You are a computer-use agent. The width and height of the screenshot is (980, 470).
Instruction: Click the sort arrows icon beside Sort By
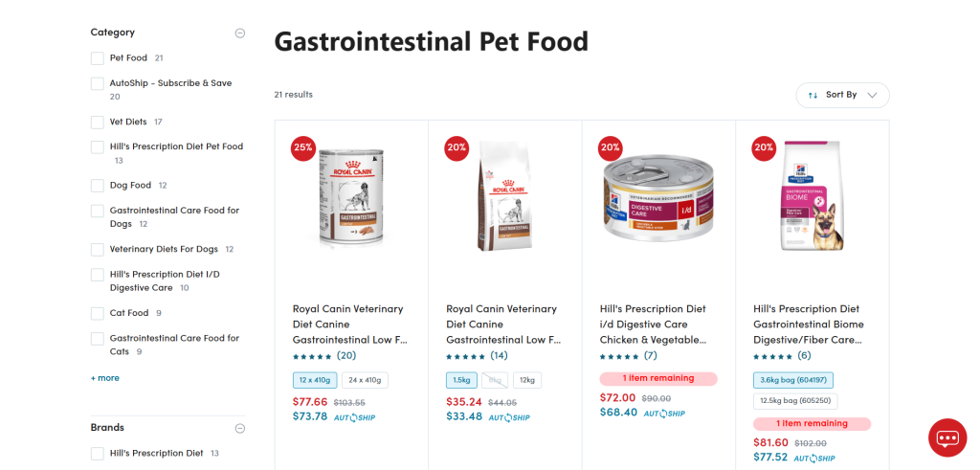[813, 95]
